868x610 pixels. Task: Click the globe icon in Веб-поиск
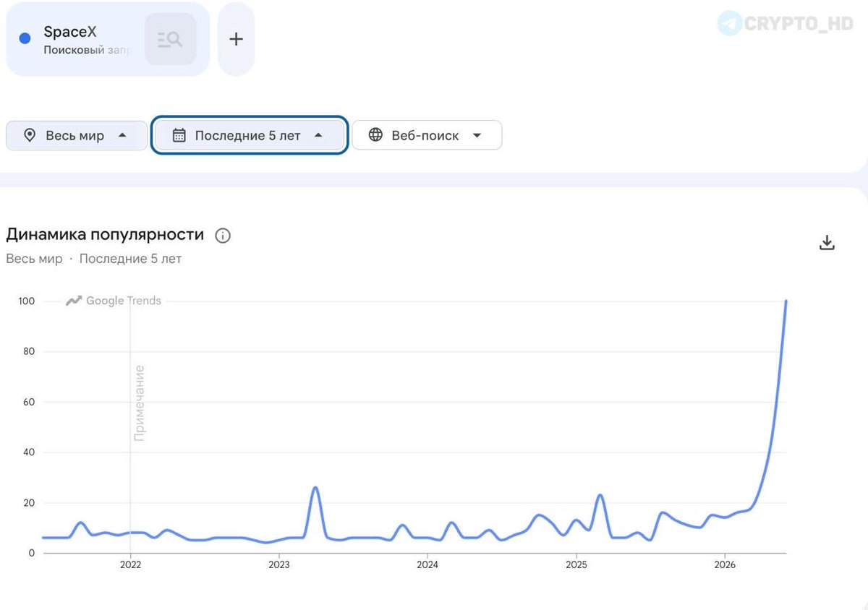[x=375, y=135]
